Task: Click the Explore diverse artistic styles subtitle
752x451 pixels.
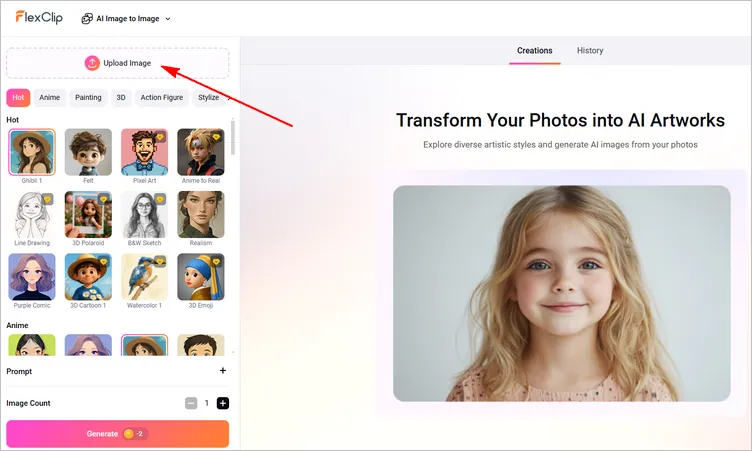Action: [560, 144]
